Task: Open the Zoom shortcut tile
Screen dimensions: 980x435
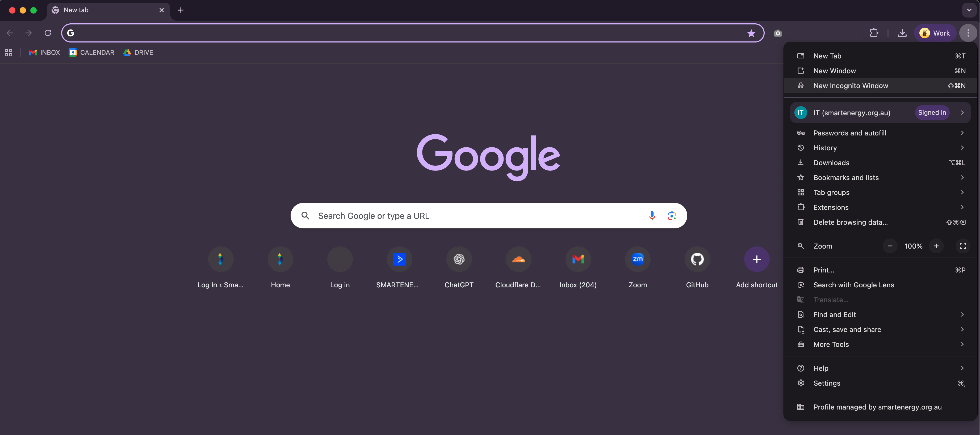Action: click(x=637, y=267)
